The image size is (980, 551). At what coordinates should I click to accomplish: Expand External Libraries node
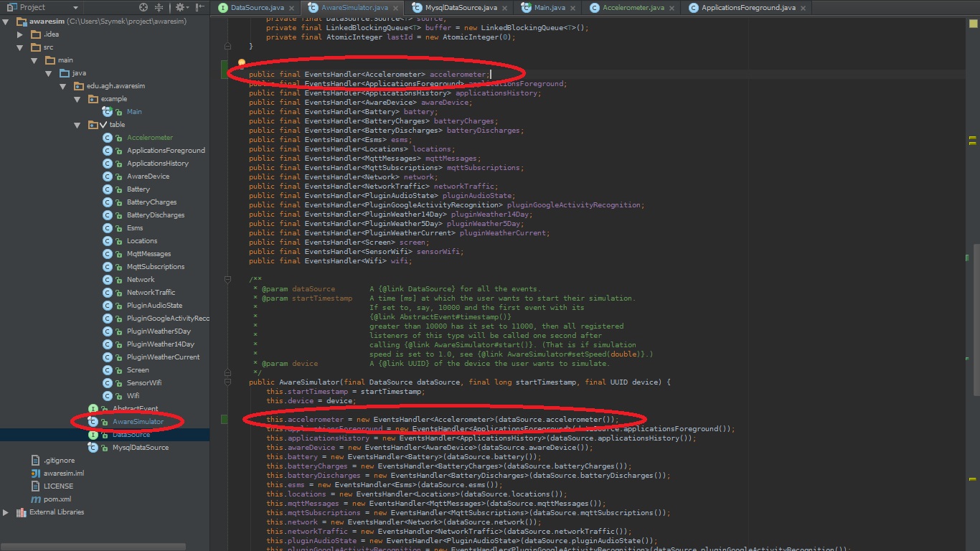6,512
